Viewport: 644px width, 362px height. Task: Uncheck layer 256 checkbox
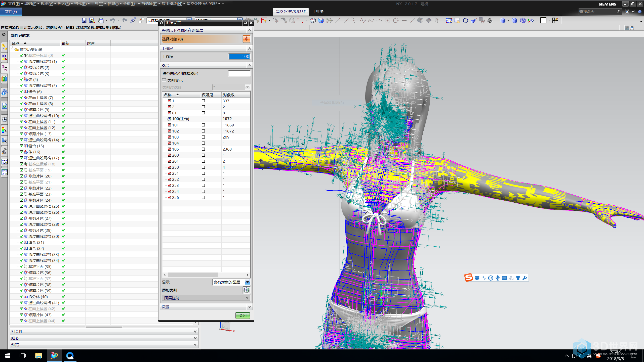pos(169,197)
